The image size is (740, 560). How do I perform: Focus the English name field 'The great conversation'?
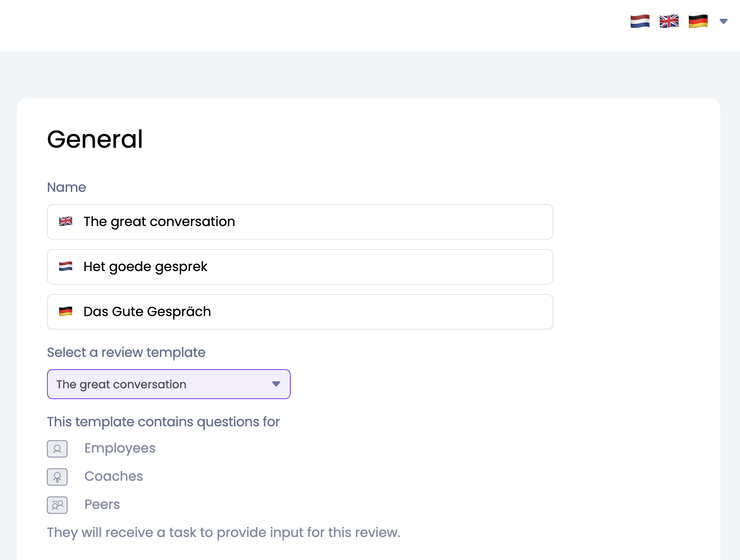point(310,222)
